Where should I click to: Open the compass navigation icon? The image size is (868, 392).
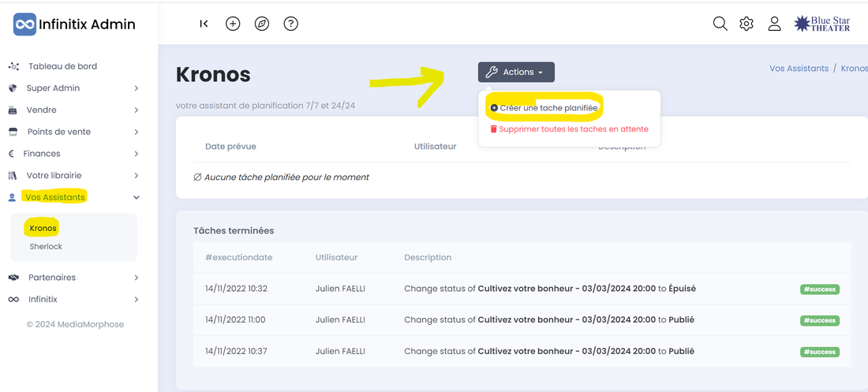pos(262,24)
